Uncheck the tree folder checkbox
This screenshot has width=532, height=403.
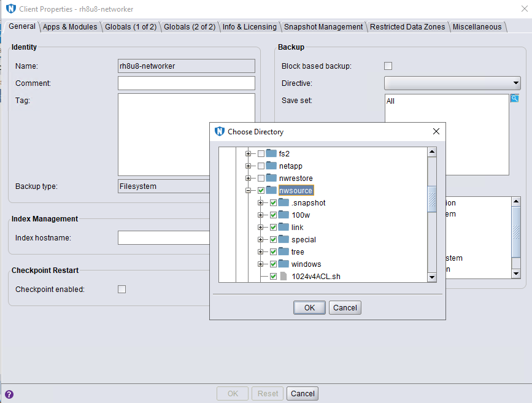(273, 251)
